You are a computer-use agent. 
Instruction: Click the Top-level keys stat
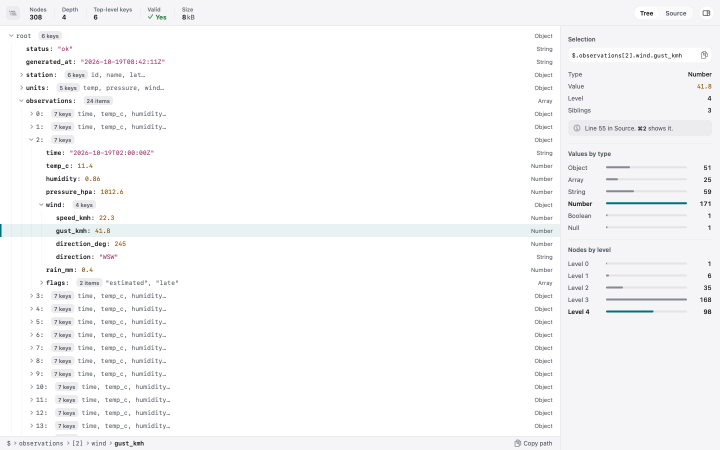112,13
